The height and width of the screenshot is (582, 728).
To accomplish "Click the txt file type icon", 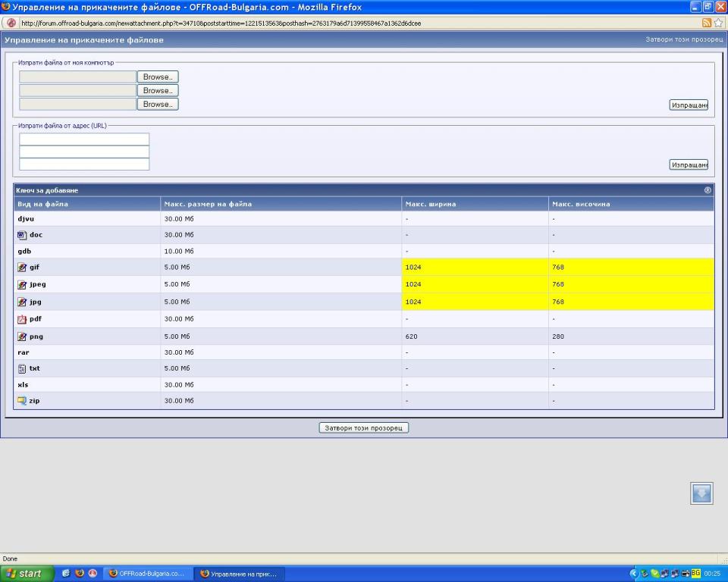I will [x=22, y=369].
